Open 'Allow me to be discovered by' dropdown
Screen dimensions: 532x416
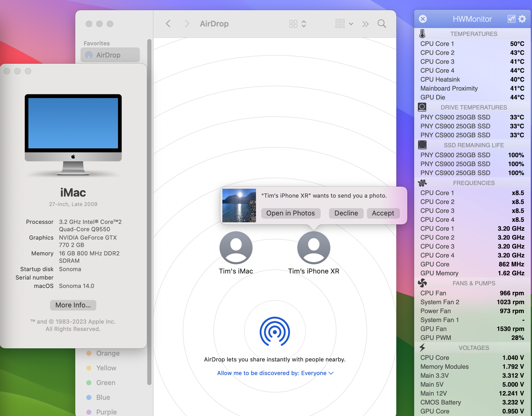[x=275, y=373]
